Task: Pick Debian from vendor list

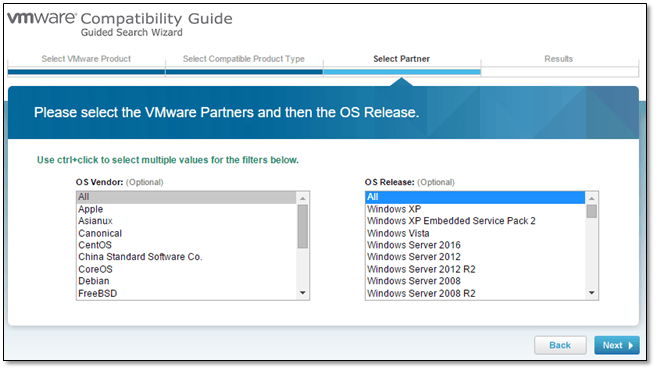Action: (x=187, y=281)
